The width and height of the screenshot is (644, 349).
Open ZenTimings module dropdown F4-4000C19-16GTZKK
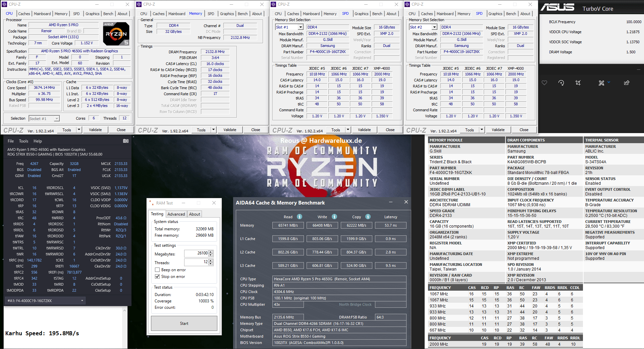point(45,301)
